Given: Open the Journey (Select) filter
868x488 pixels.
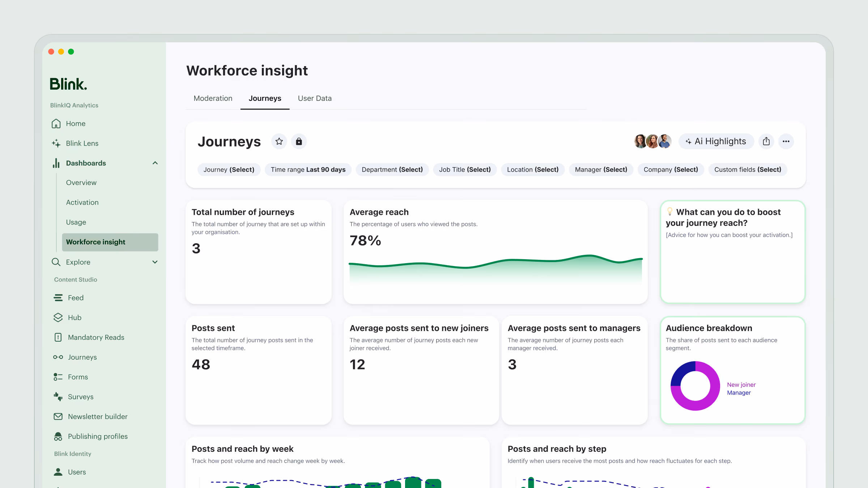Looking at the screenshot, I should (x=229, y=170).
